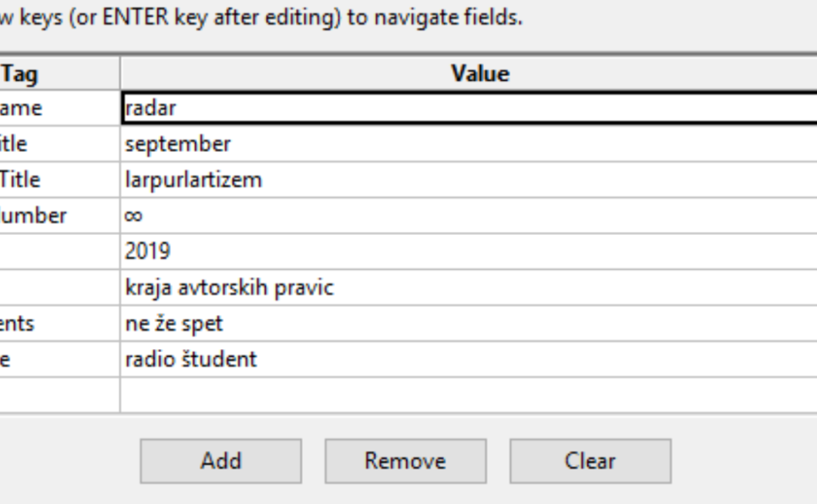The height and width of the screenshot is (504, 817).
Task: Select the infinity symbol value cell
Action: tap(469, 216)
